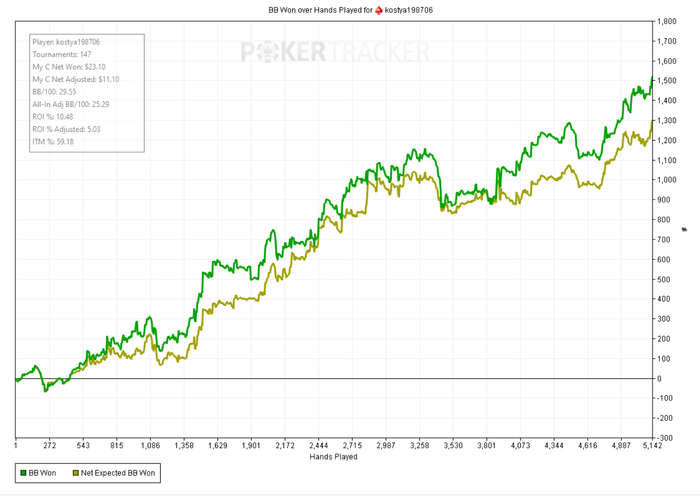Click the y-axis label 1,800
Viewport: 700px width, 496px height.
coord(667,21)
